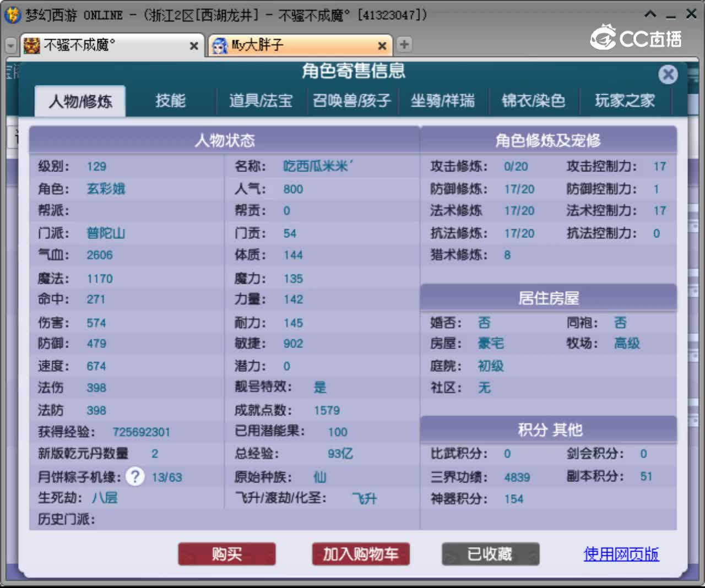Collapse window with the up chevron

click(650, 14)
